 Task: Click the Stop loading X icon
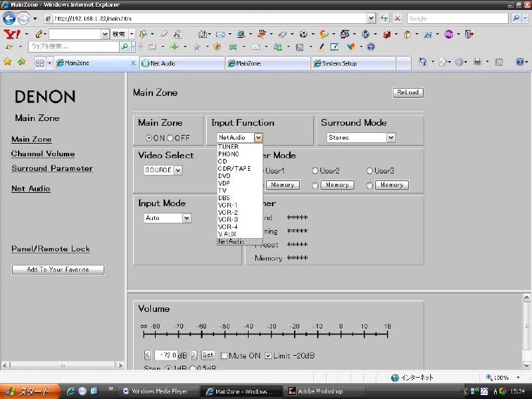click(397, 19)
